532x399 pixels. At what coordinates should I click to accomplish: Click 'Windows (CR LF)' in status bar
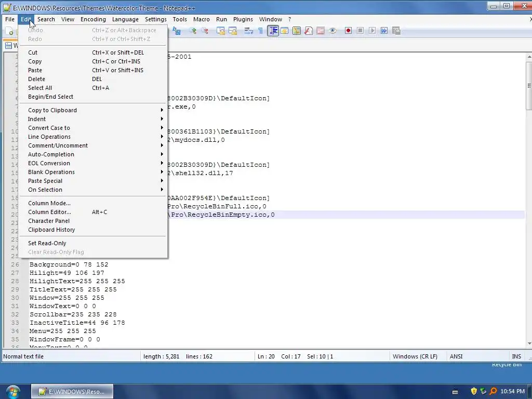coord(415,356)
